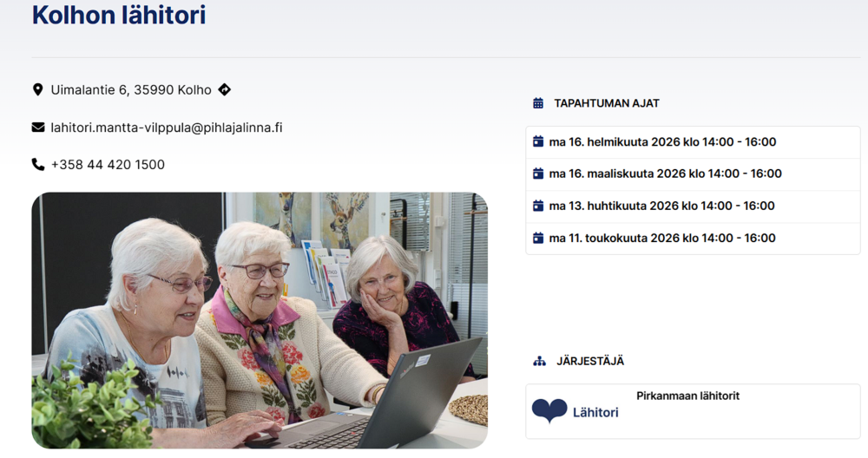Click the Uimalantie 6, 35990 Kolho address
Image resolution: width=868 pixels, height=458 pixels.
point(131,89)
